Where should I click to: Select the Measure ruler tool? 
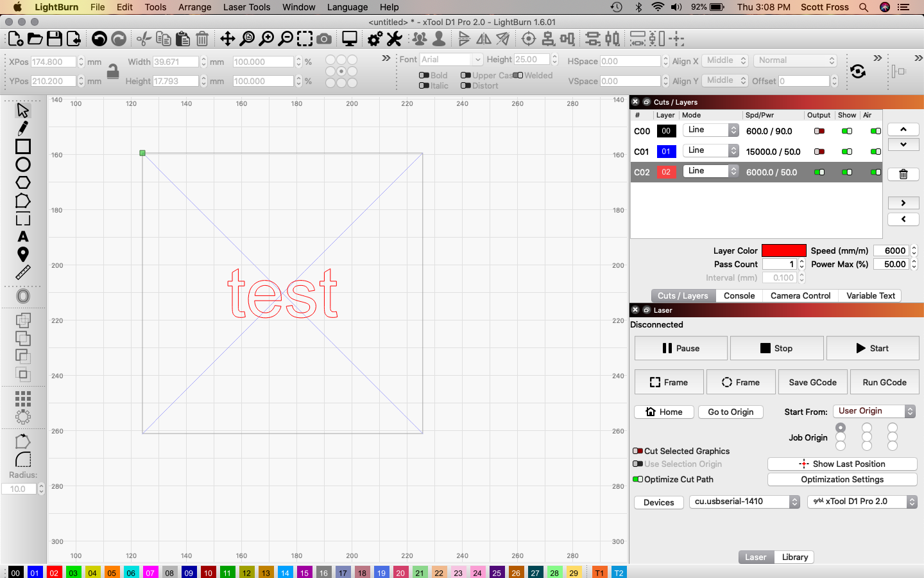pyautogui.click(x=23, y=273)
